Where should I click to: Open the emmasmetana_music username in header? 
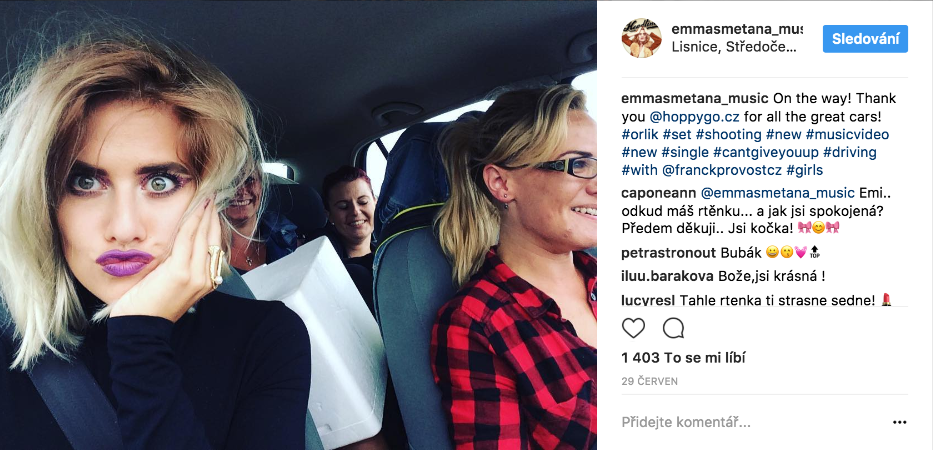click(737, 29)
